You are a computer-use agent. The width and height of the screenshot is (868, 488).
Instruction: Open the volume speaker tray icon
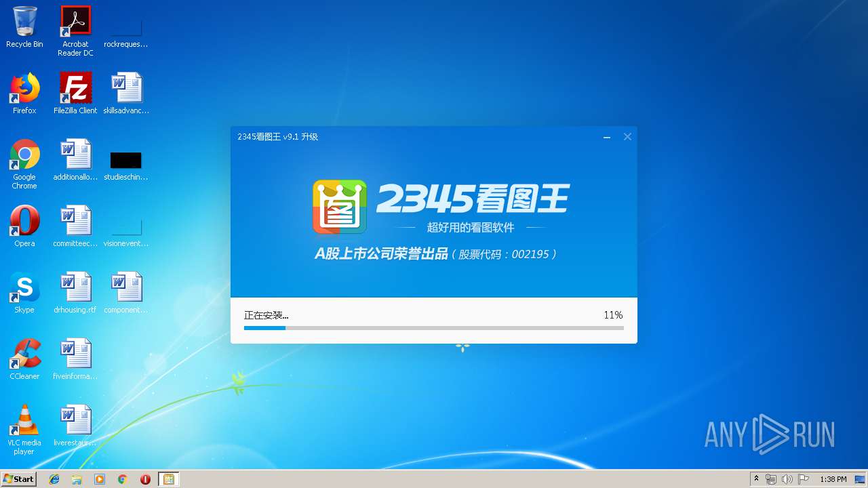click(787, 479)
